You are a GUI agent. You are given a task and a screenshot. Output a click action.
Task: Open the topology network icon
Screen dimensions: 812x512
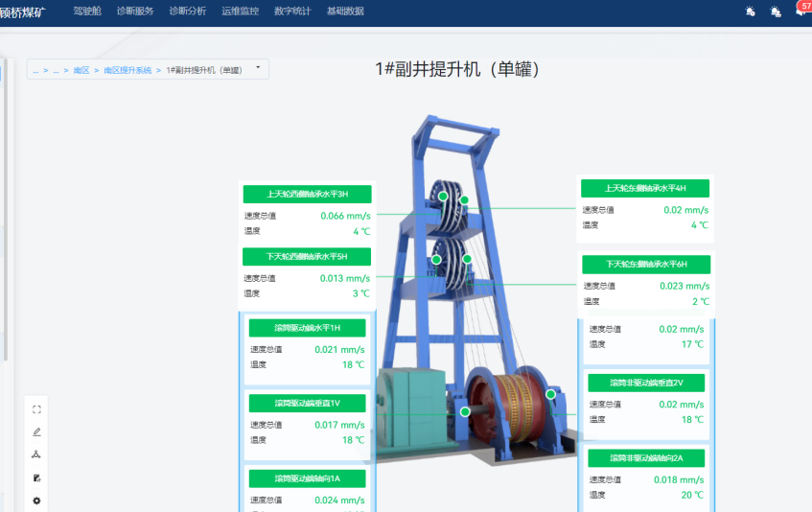coord(36,454)
